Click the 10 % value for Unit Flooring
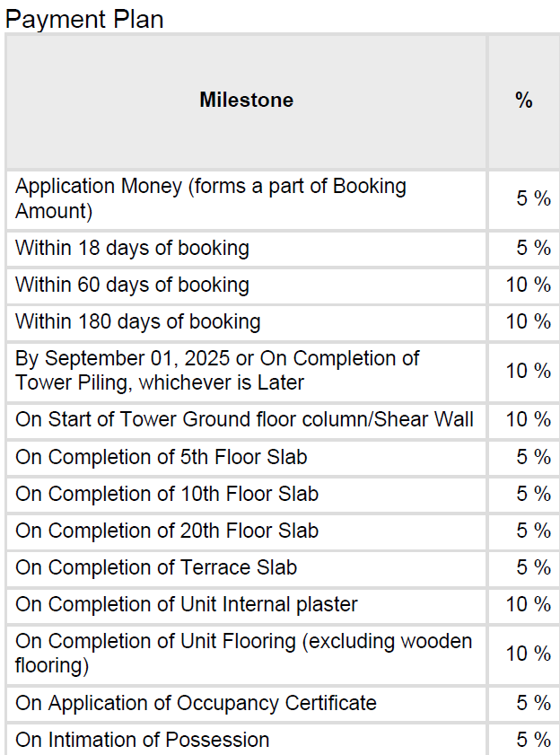This screenshot has height=755, width=560. [528, 653]
